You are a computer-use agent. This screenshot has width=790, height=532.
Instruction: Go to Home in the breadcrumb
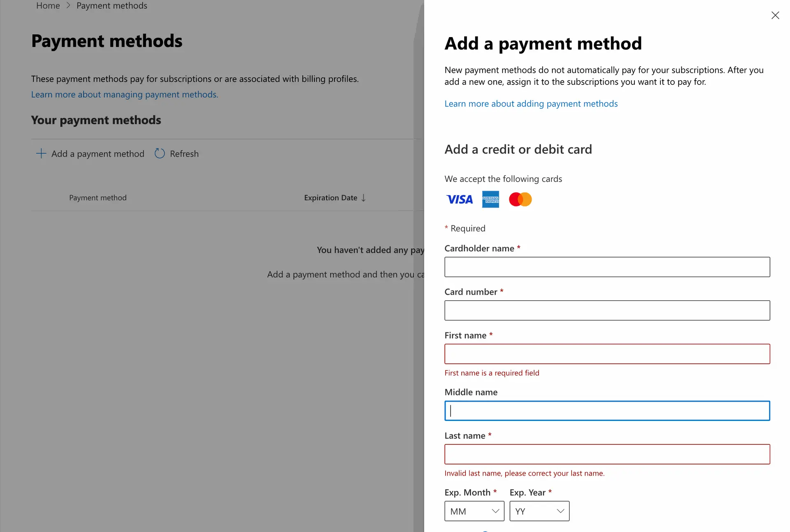tap(48, 6)
